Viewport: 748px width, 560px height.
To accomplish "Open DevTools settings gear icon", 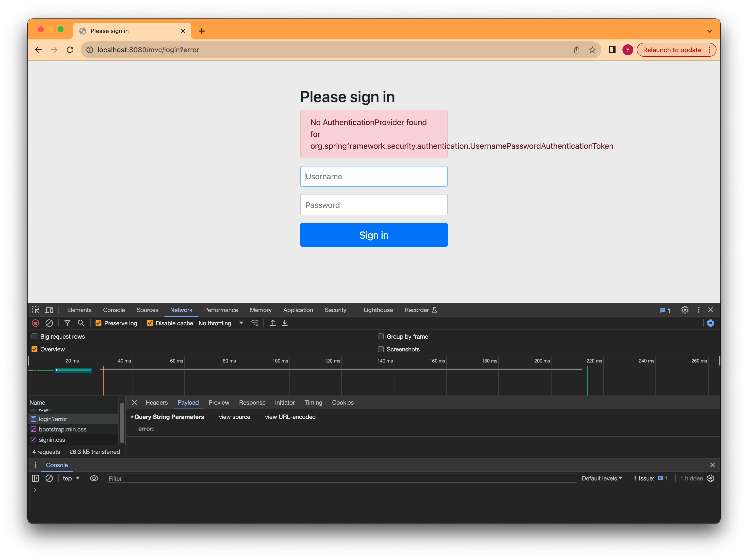I will click(x=685, y=310).
